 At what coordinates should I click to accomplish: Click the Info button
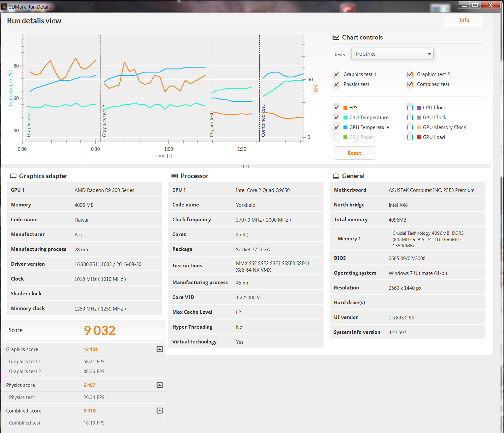[x=464, y=20]
